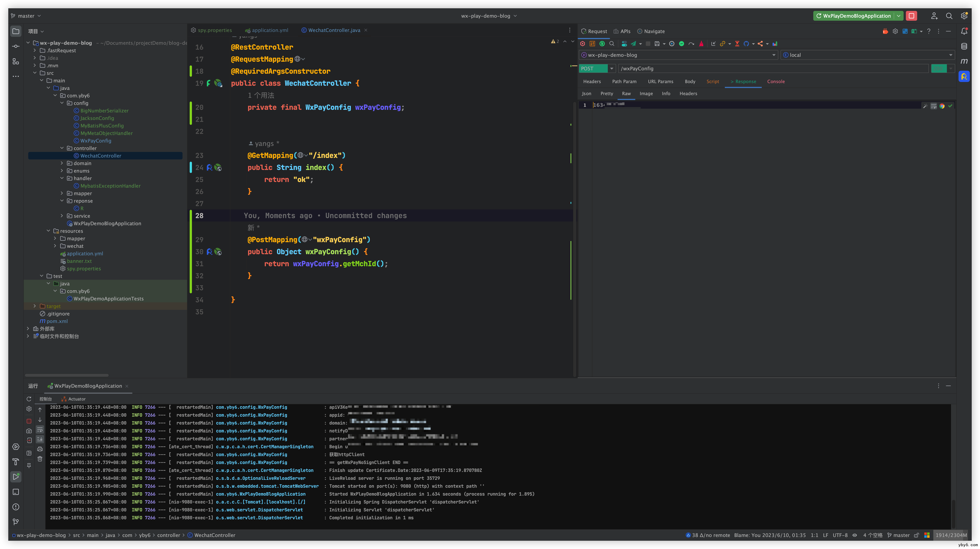Open HTTP method POST dropdown
The width and height of the screenshot is (980, 549).
click(611, 68)
